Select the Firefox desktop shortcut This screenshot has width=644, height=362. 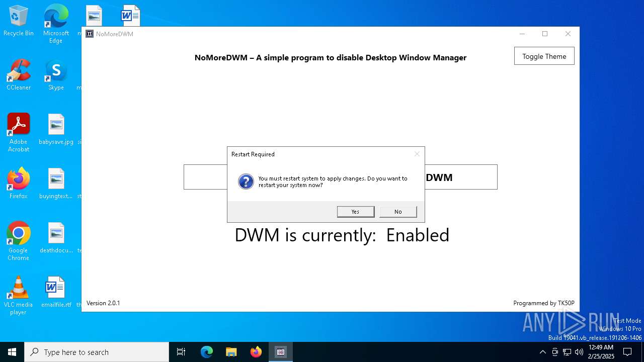click(19, 184)
